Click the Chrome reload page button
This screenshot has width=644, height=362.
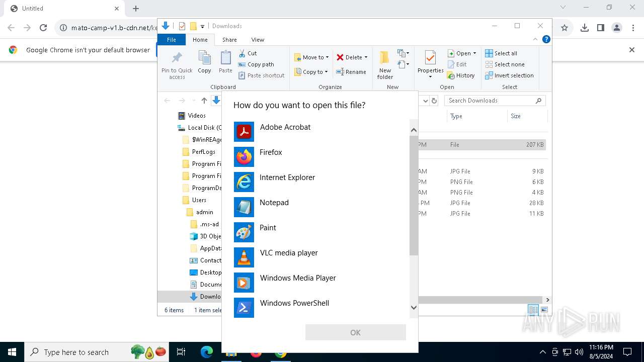click(x=43, y=28)
